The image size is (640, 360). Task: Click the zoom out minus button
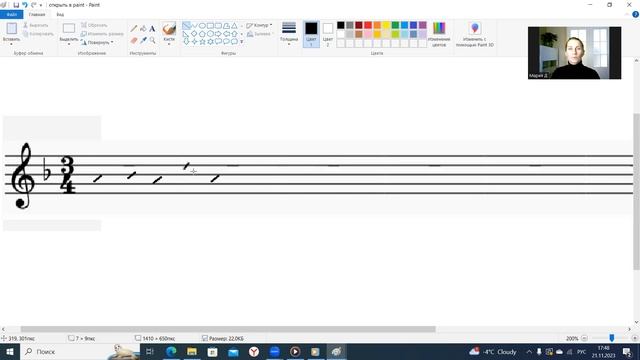[584, 338]
